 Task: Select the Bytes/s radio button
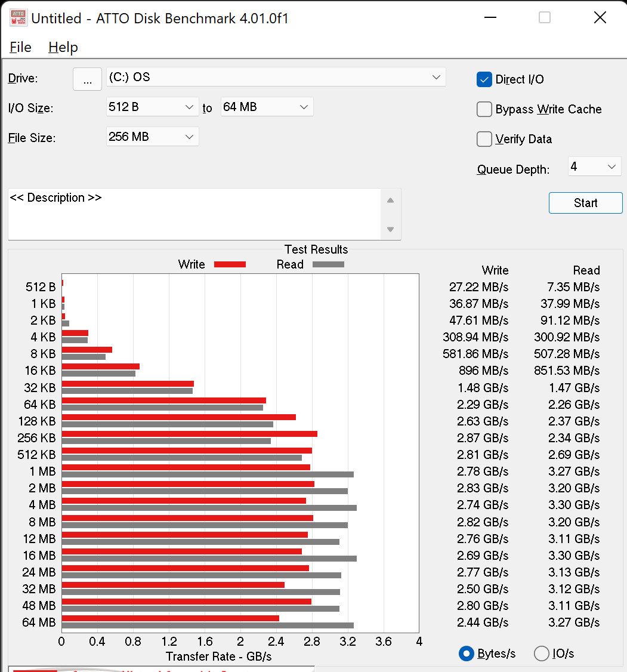467,653
